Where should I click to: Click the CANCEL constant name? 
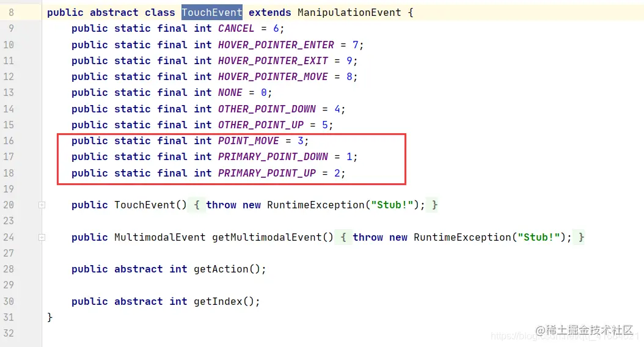pyautogui.click(x=236, y=28)
